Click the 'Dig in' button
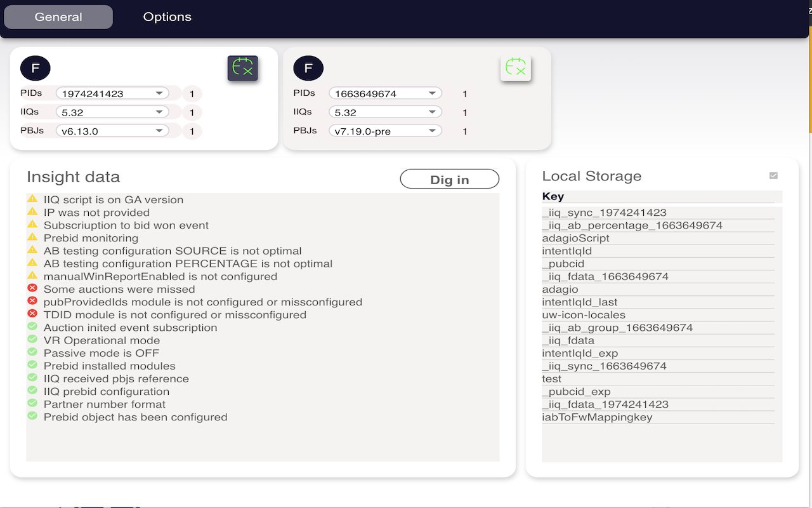Image resolution: width=812 pixels, height=508 pixels. 449,178
